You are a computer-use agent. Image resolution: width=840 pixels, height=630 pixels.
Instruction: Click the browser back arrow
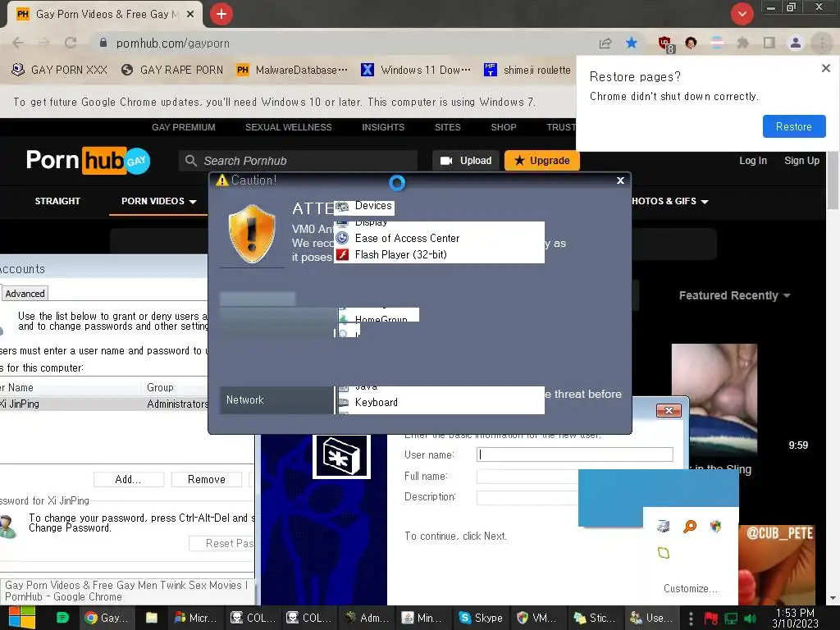(18, 43)
